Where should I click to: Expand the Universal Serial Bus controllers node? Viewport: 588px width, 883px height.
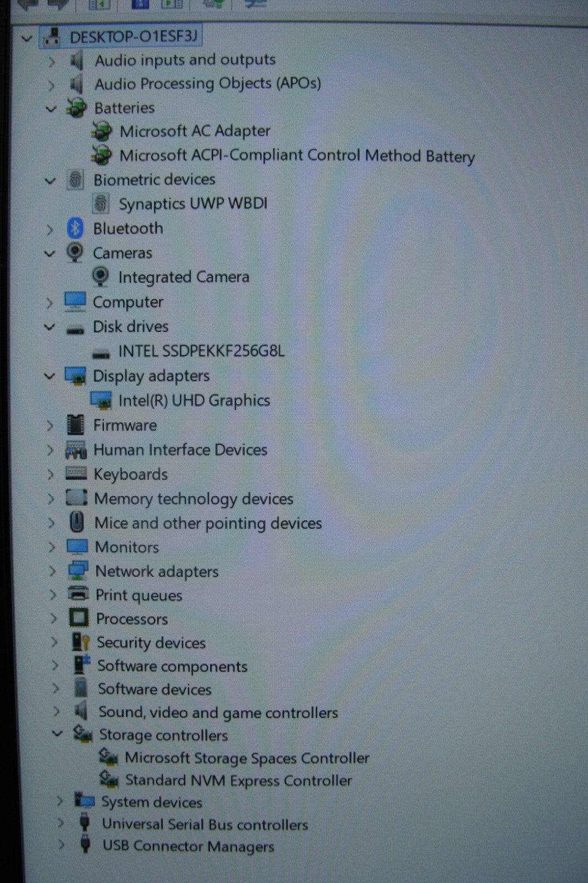[x=61, y=823]
